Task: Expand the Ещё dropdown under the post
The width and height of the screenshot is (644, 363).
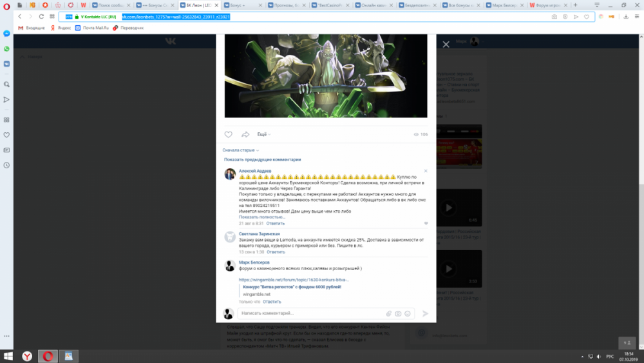Action: pyautogui.click(x=263, y=134)
